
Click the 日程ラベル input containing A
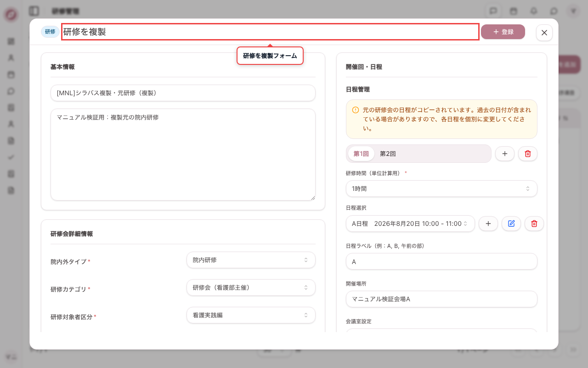click(x=441, y=261)
